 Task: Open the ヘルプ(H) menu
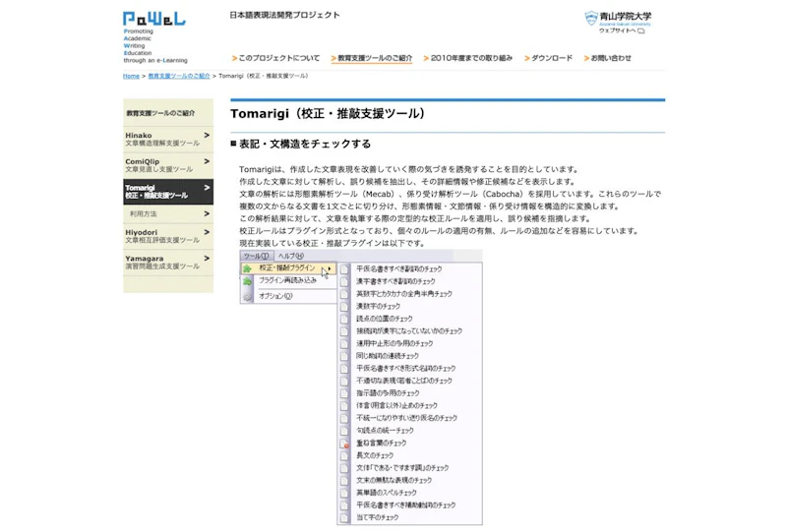(x=290, y=256)
